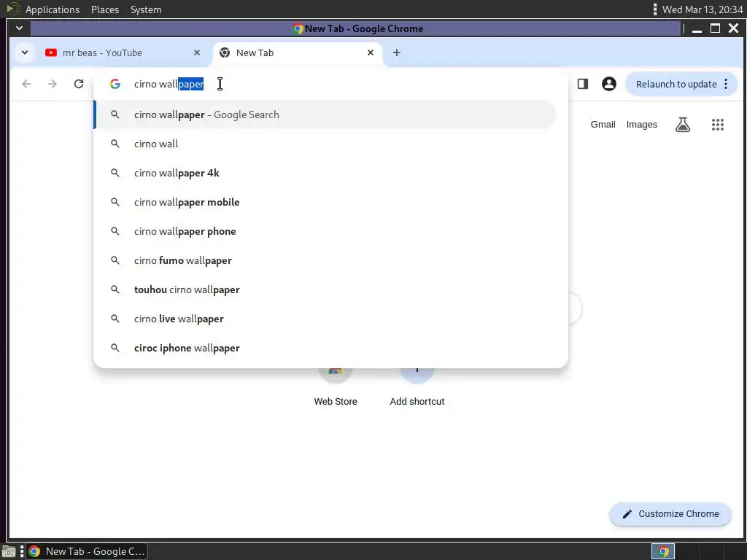Select suggestion cirno wall

click(x=325, y=144)
